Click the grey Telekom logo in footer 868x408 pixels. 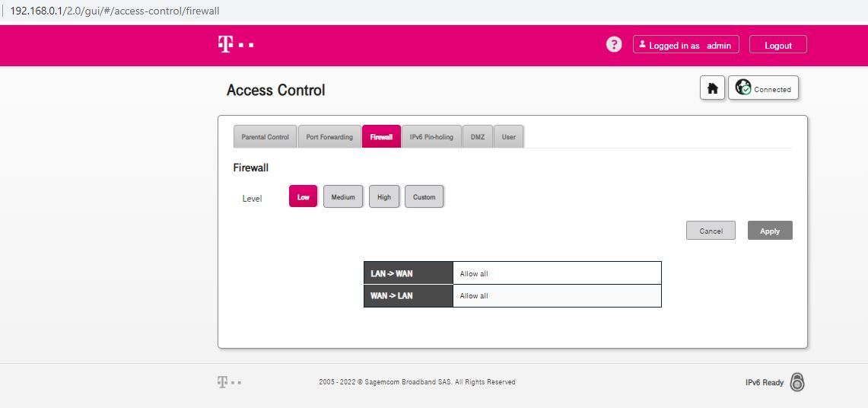click(229, 382)
